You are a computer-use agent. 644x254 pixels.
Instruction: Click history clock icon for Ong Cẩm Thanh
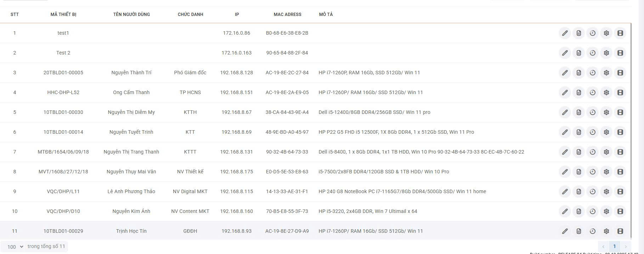[592, 93]
